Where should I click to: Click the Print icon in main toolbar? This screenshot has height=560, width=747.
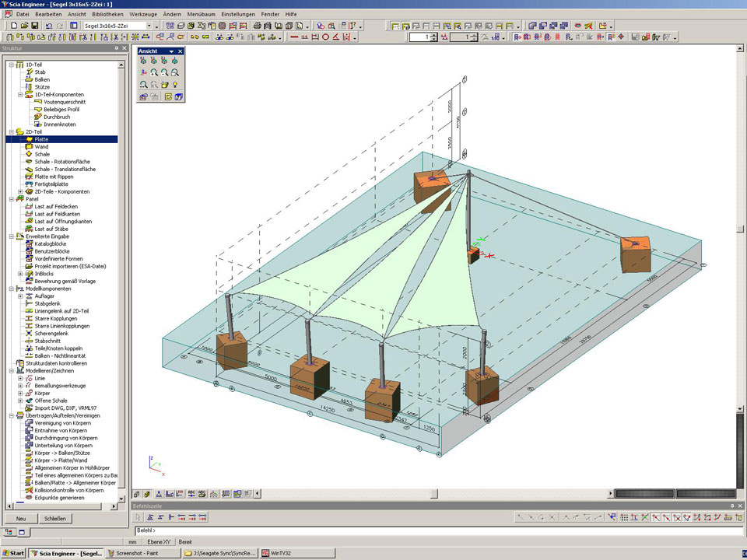click(x=257, y=26)
